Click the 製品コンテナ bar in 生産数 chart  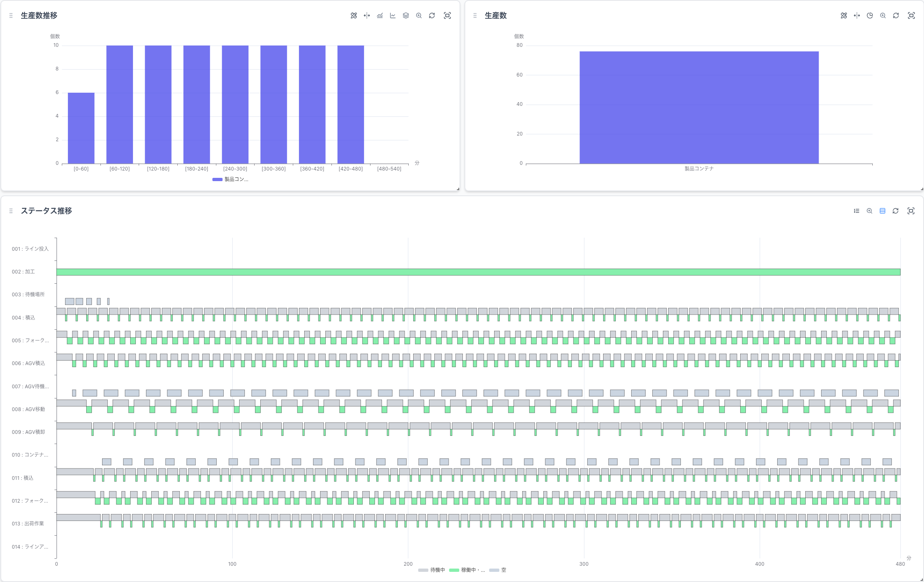click(699, 107)
